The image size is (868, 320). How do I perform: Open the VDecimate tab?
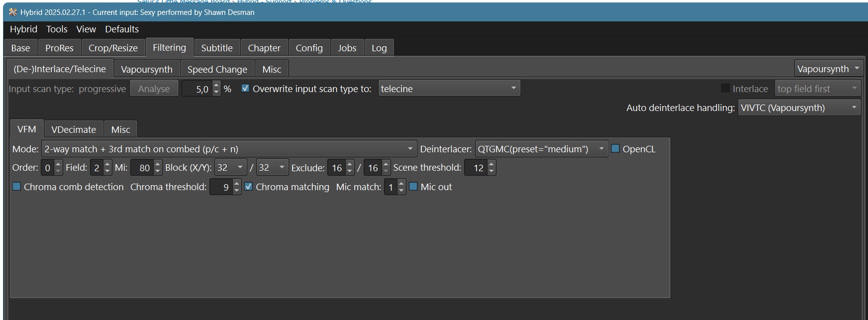pos(74,129)
